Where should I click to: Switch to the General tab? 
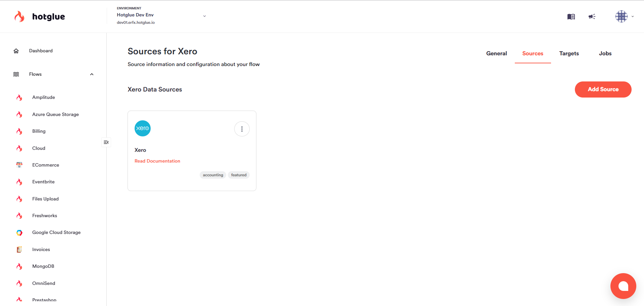497,54
